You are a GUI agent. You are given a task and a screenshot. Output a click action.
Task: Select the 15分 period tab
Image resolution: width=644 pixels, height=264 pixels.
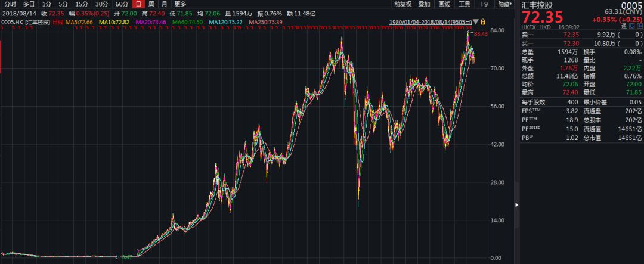pos(81,4)
